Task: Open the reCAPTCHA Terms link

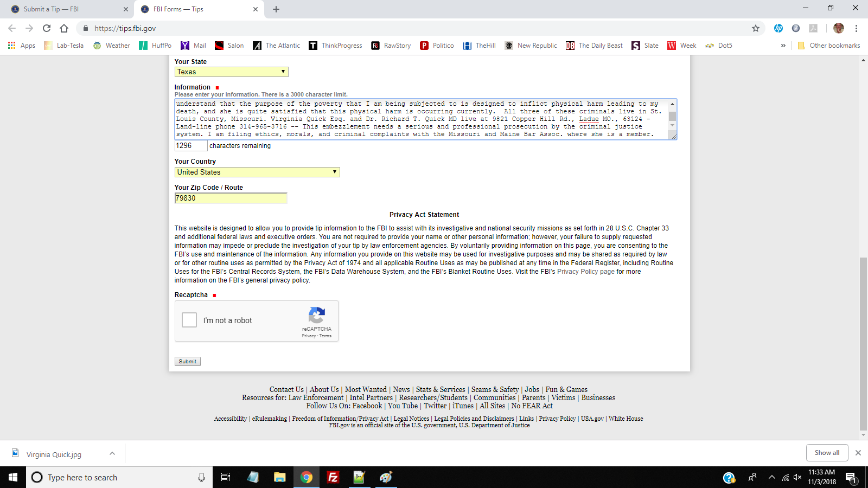Action: point(325,336)
